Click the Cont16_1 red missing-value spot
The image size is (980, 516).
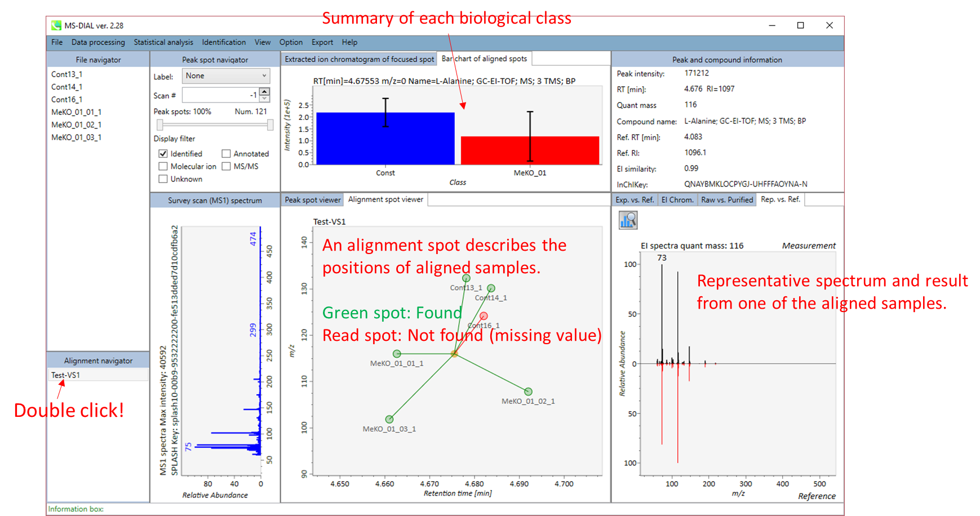484,316
